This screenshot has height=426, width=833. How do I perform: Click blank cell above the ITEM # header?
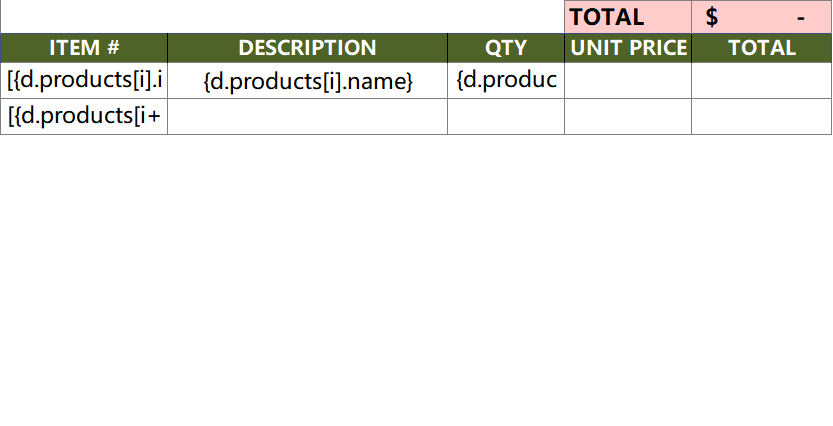coord(84,17)
